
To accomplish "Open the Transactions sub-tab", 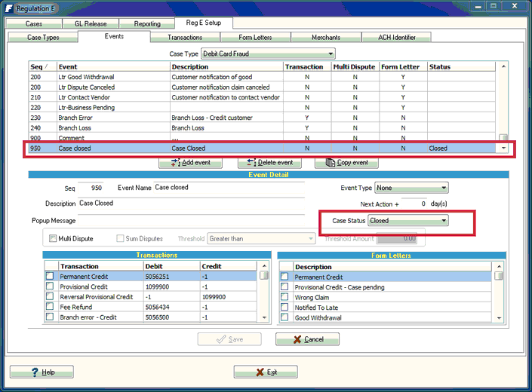I will click(185, 37).
